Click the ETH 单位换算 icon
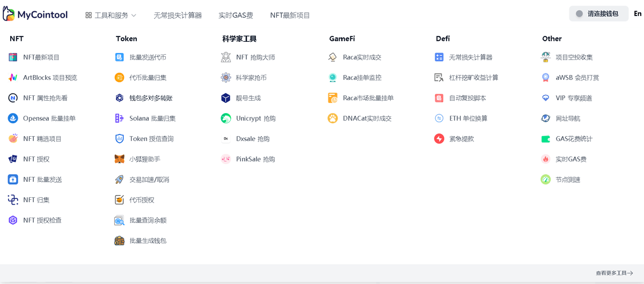The height and width of the screenshot is (284, 644). (x=439, y=118)
